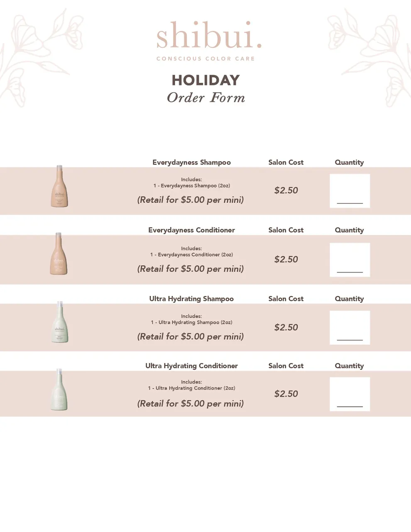This screenshot has width=411, height=532.
Task: Click the Ultra Hydrating Conditioner $2.50 price
Action: coord(286,394)
